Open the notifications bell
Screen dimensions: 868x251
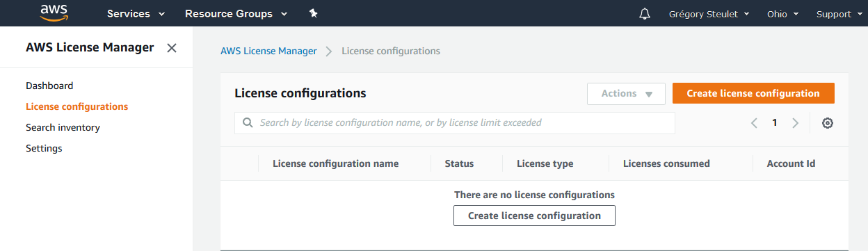click(x=645, y=14)
